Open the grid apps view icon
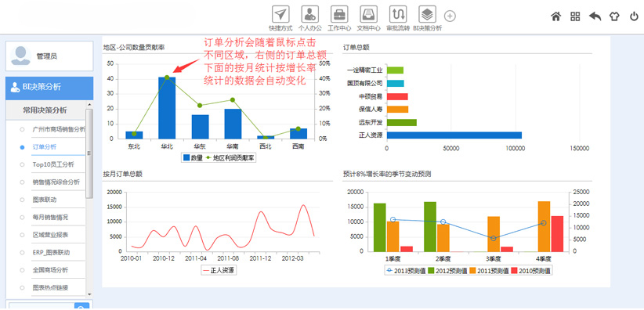 (x=575, y=16)
